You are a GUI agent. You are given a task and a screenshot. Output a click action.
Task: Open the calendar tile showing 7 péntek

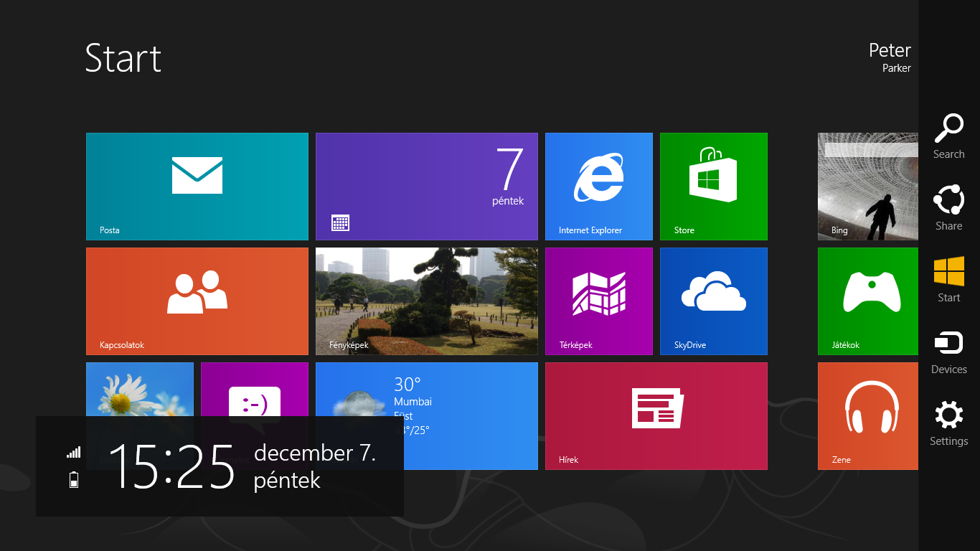pyautogui.click(x=426, y=186)
